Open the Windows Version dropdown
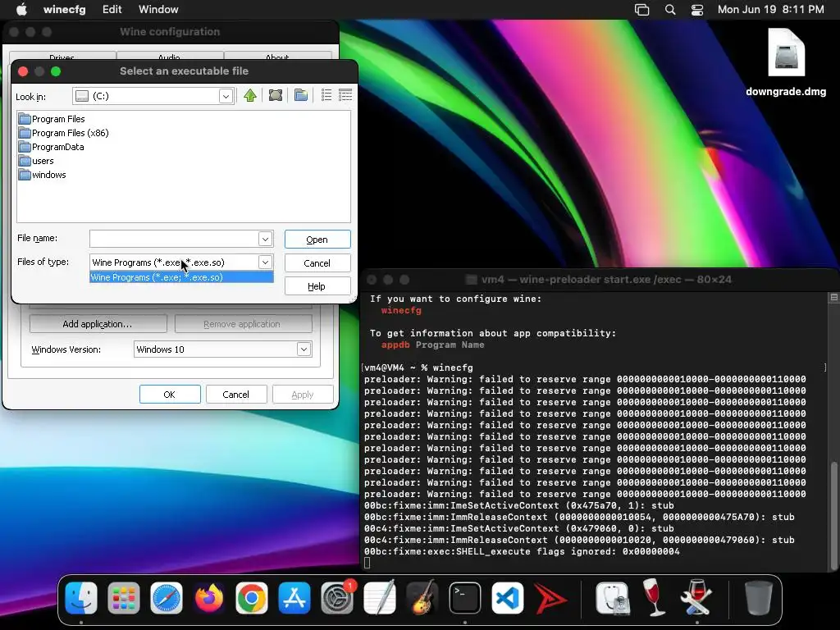Viewport: 840px width, 630px height. [x=304, y=349]
